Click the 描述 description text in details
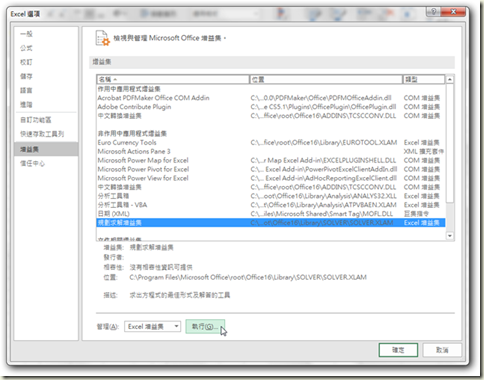This screenshot has height=380, width=484. (180, 295)
